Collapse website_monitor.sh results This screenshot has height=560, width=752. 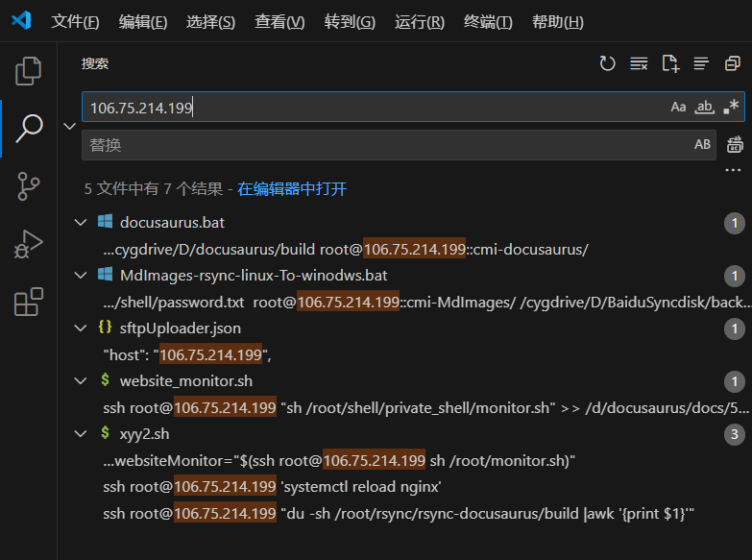click(81, 380)
